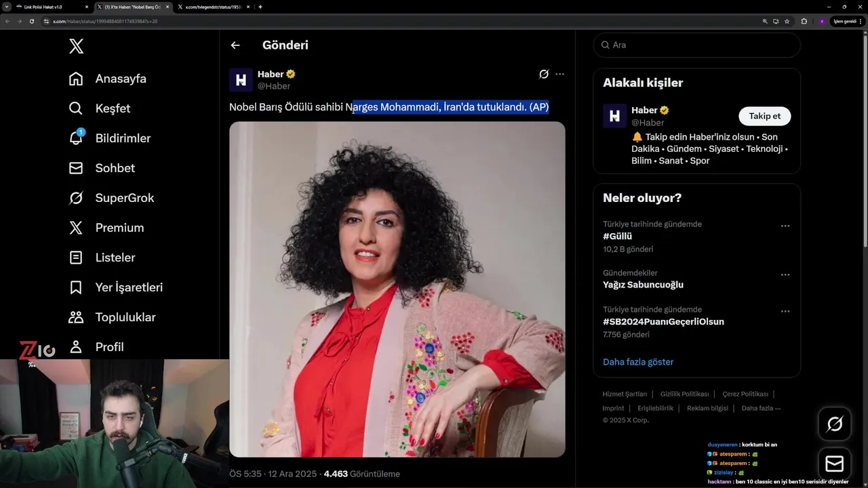Click browser back arrow
The image size is (868, 488).
pos(7,21)
